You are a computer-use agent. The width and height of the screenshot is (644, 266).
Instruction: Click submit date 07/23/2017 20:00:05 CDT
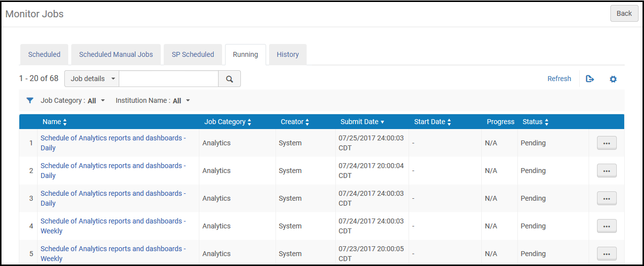click(371, 254)
